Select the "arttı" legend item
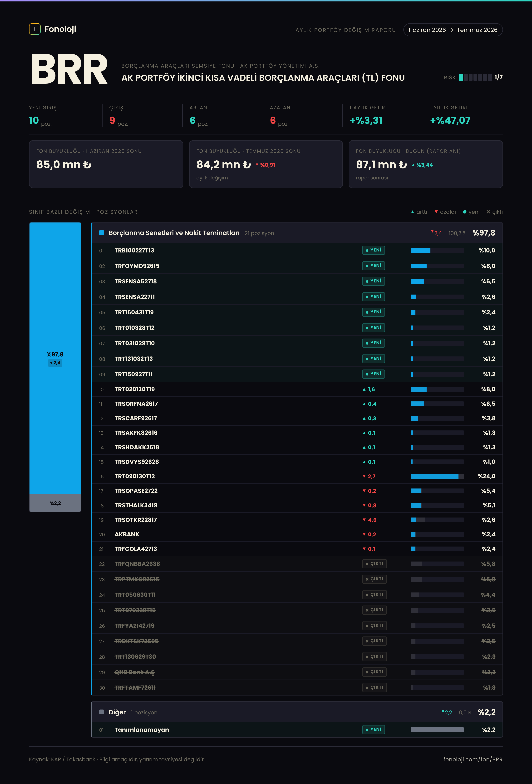This screenshot has width=532, height=784. pos(419,212)
